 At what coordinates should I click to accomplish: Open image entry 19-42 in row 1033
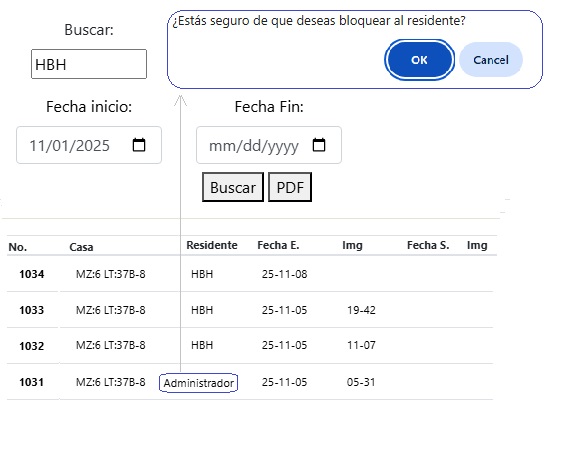point(361,310)
